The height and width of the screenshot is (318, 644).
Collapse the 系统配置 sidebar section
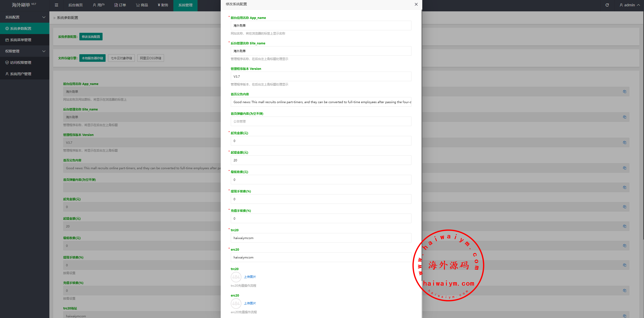click(25, 17)
